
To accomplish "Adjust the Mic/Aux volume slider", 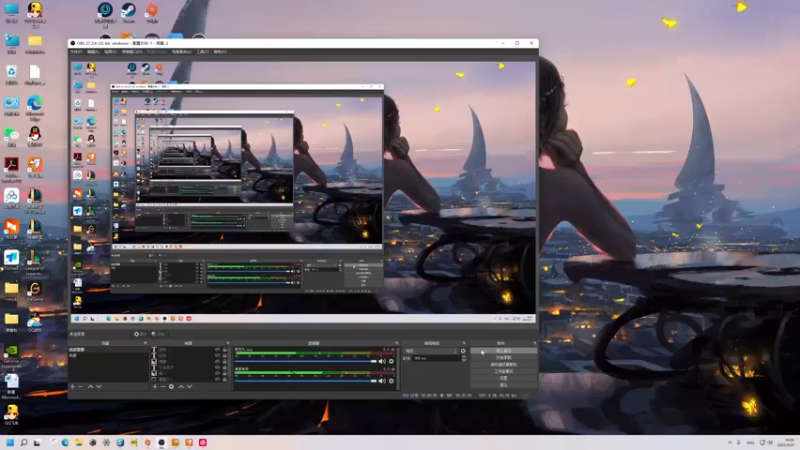I will 306,361.
